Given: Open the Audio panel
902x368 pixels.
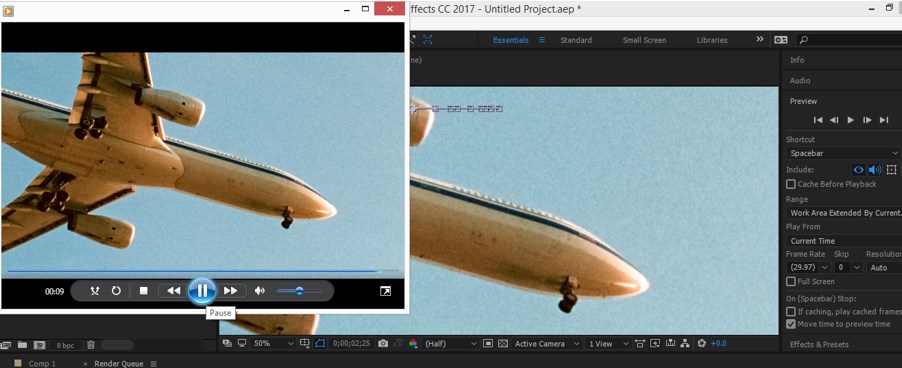Looking at the screenshot, I should [x=800, y=80].
